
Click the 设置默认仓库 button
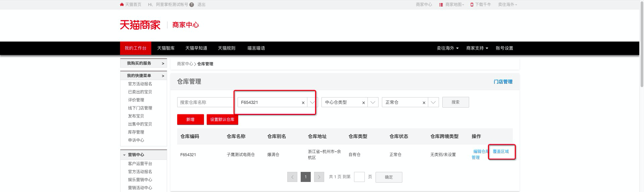(x=222, y=120)
